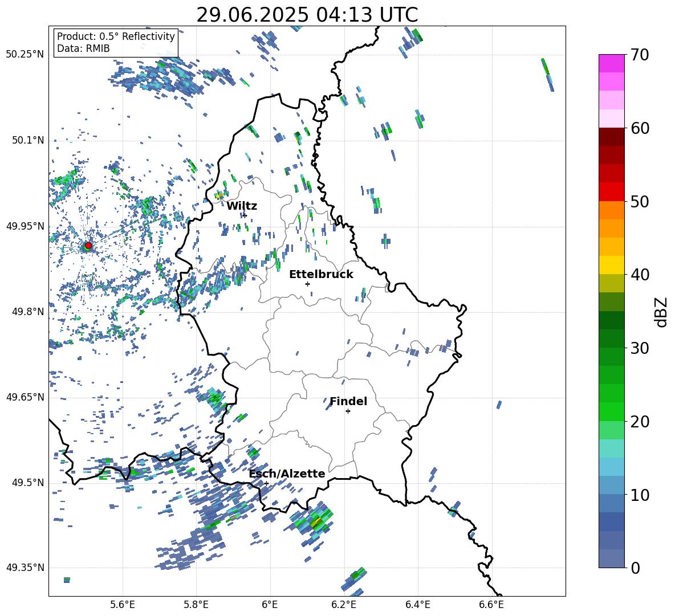
Task: Click the 5.8°E longitude tick label
Action: (196, 605)
